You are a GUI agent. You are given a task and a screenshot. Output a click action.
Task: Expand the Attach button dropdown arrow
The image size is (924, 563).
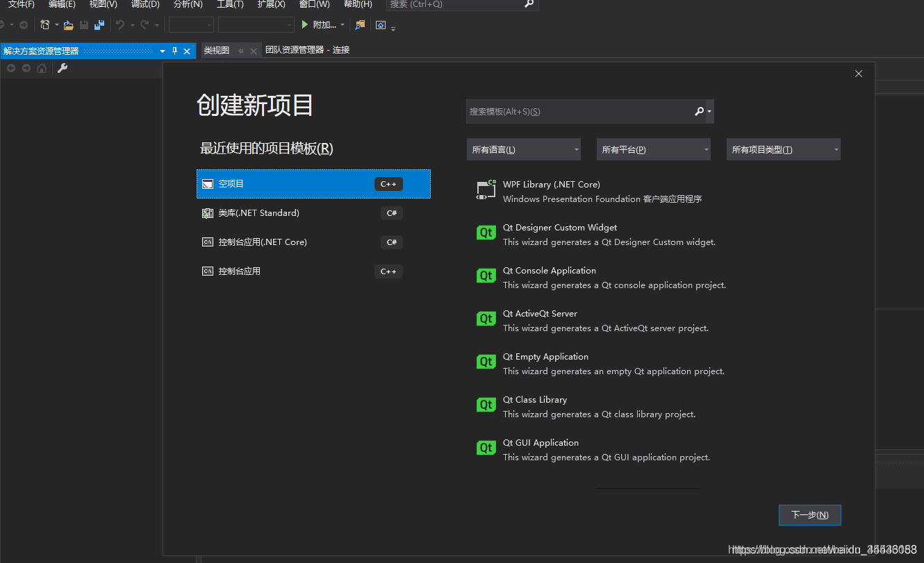pyautogui.click(x=343, y=26)
